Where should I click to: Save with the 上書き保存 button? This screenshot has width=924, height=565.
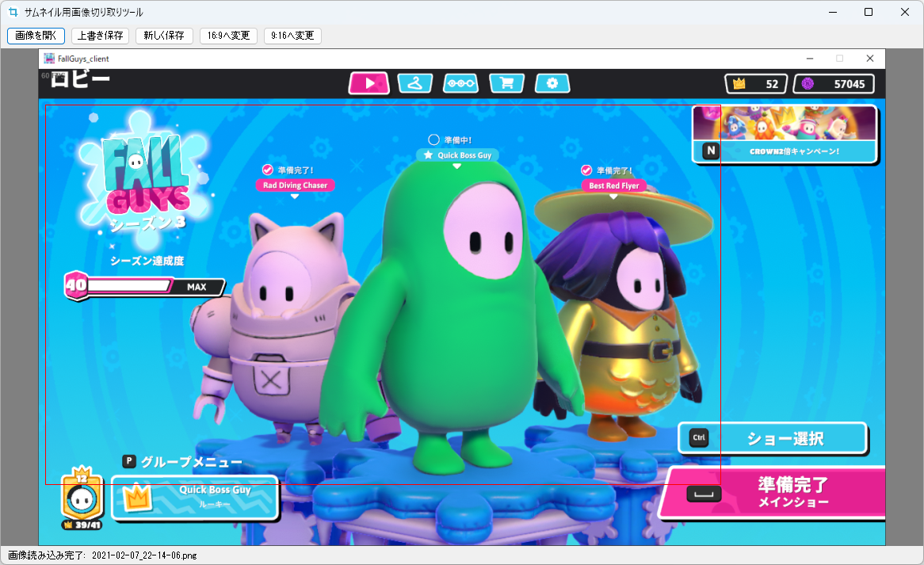pos(100,36)
